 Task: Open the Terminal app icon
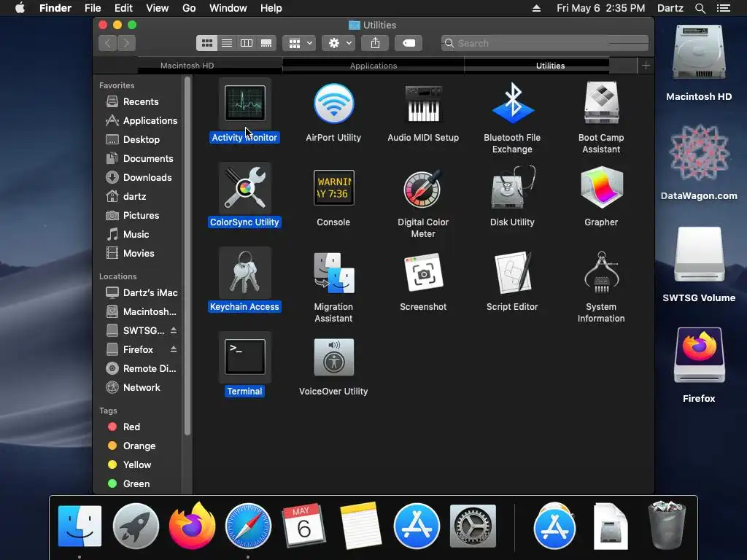[x=245, y=357]
